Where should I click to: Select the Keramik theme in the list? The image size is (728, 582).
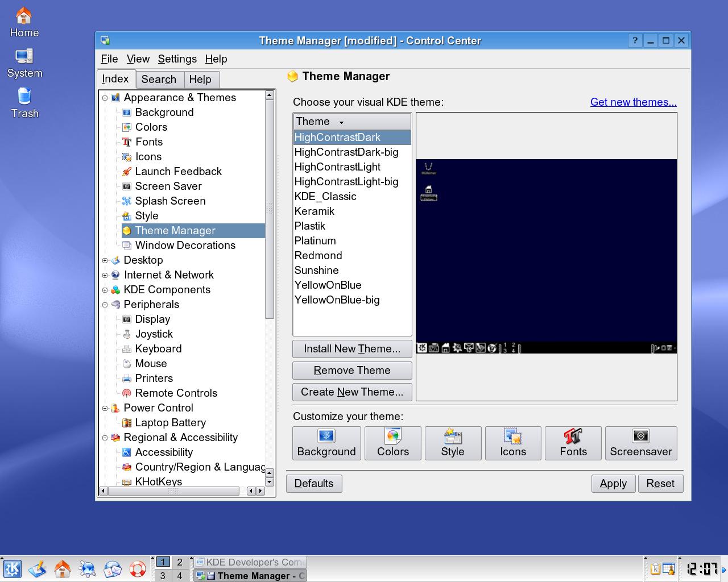coord(352,211)
